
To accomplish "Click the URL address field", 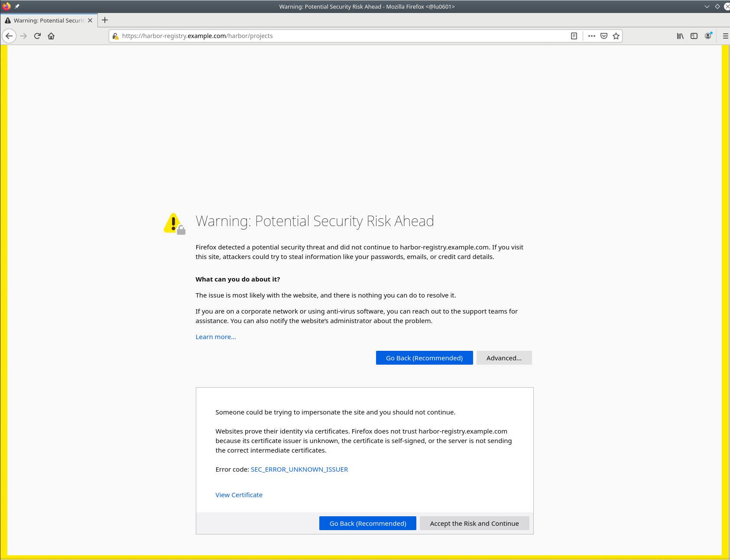I will click(x=342, y=36).
